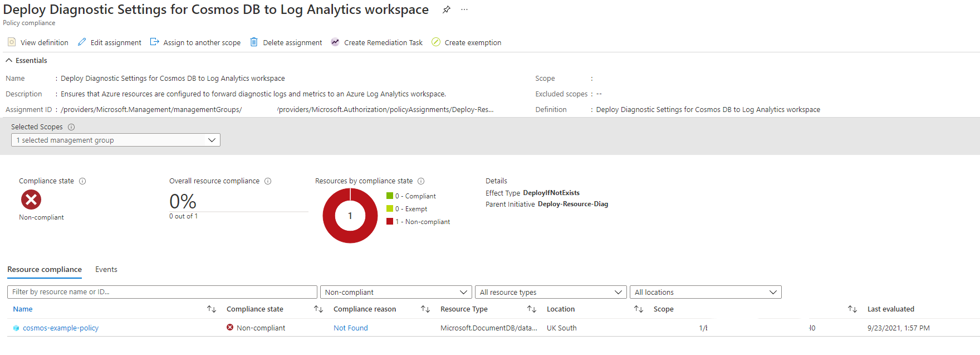Screen dimensions: 980x355
Task: Click the UK South location cell
Action: [562, 328]
